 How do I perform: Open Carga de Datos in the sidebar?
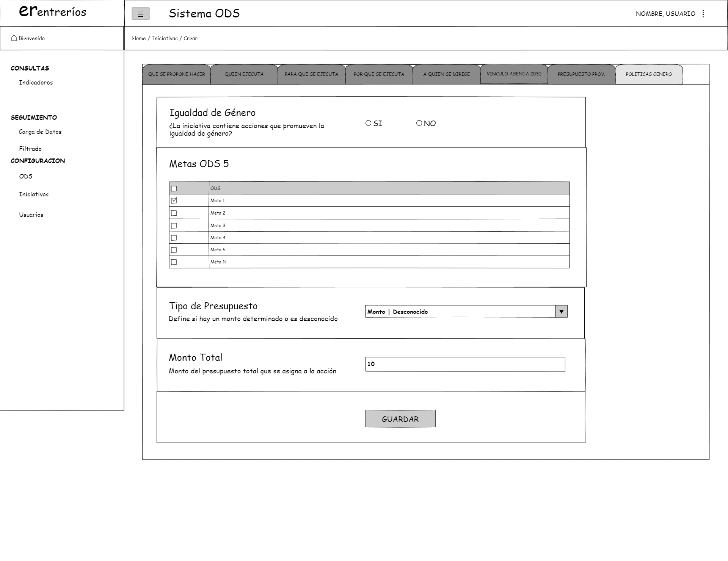(x=40, y=132)
